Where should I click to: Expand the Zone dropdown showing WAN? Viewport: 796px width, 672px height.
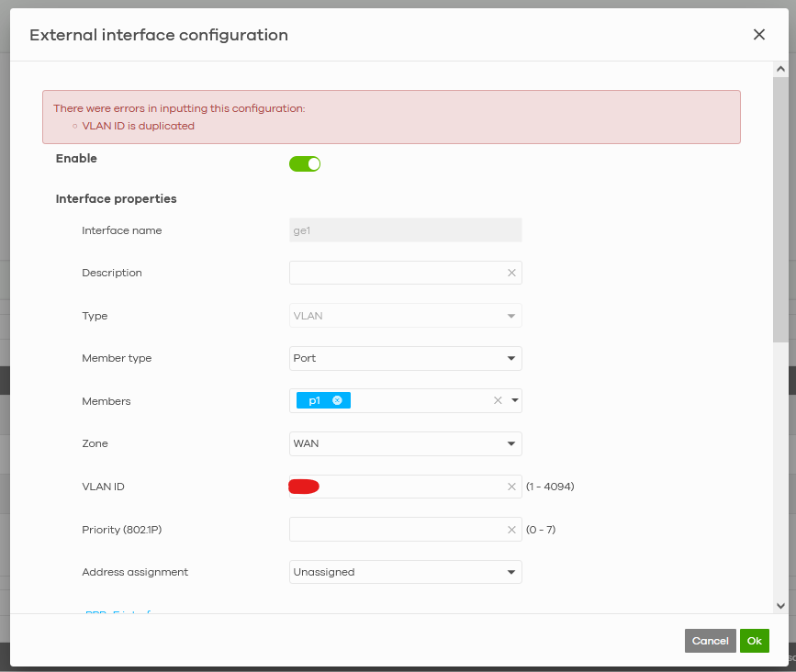tap(405, 443)
